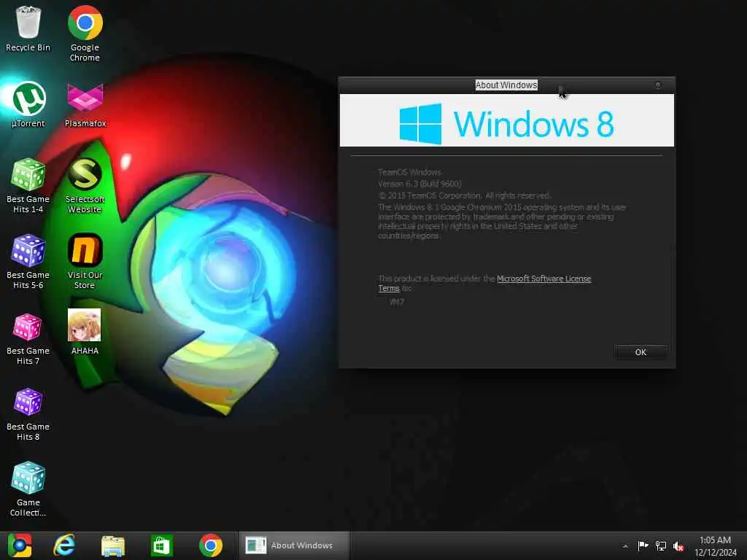Select the Plasmafox desktop icon
This screenshot has width=747, height=560.
pyautogui.click(x=85, y=105)
